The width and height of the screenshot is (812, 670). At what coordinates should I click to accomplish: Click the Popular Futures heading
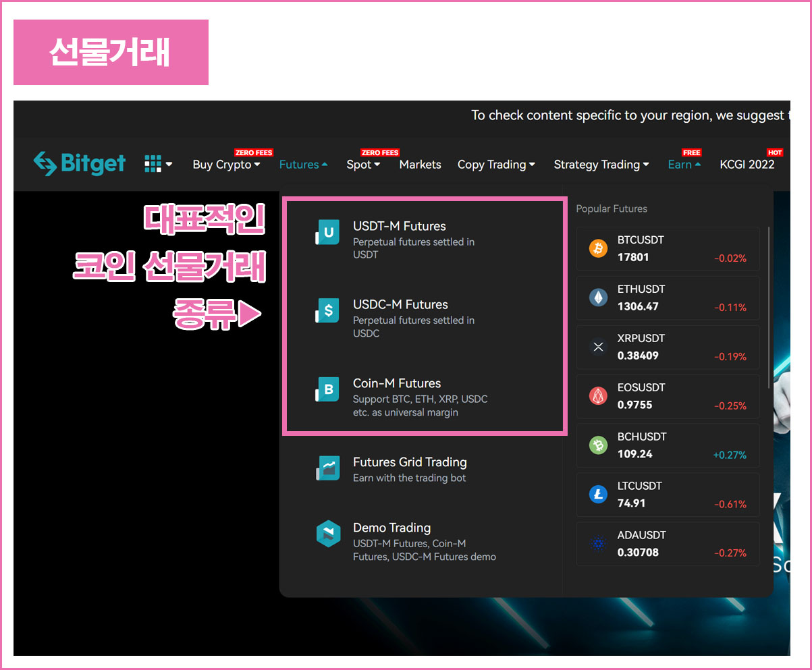pos(612,209)
